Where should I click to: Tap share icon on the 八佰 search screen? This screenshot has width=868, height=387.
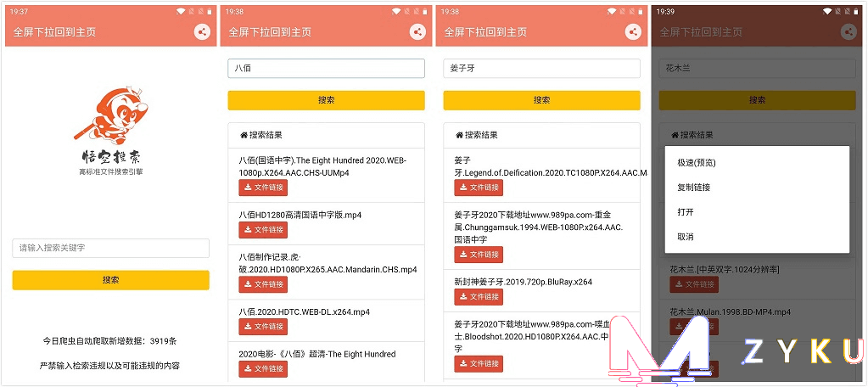point(418,32)
